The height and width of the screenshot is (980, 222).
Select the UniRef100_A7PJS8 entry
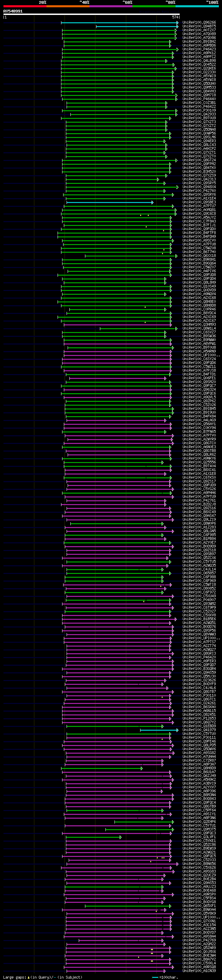[x=199, y=371]
